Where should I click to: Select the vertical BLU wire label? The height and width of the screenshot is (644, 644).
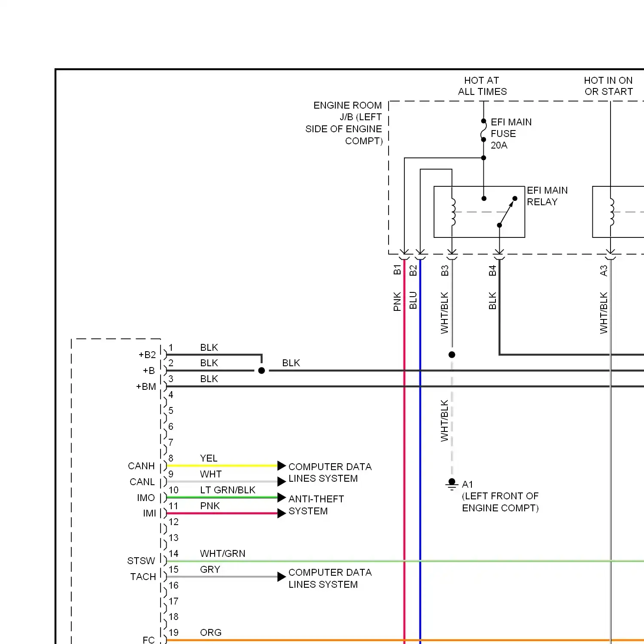pyautogui.click(x=413, y=300)
